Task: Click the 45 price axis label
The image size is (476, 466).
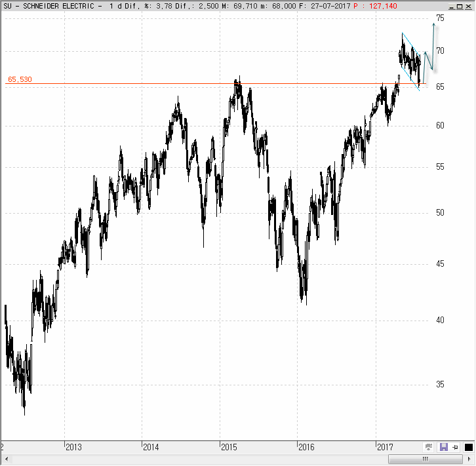Action: pos(440,264)
